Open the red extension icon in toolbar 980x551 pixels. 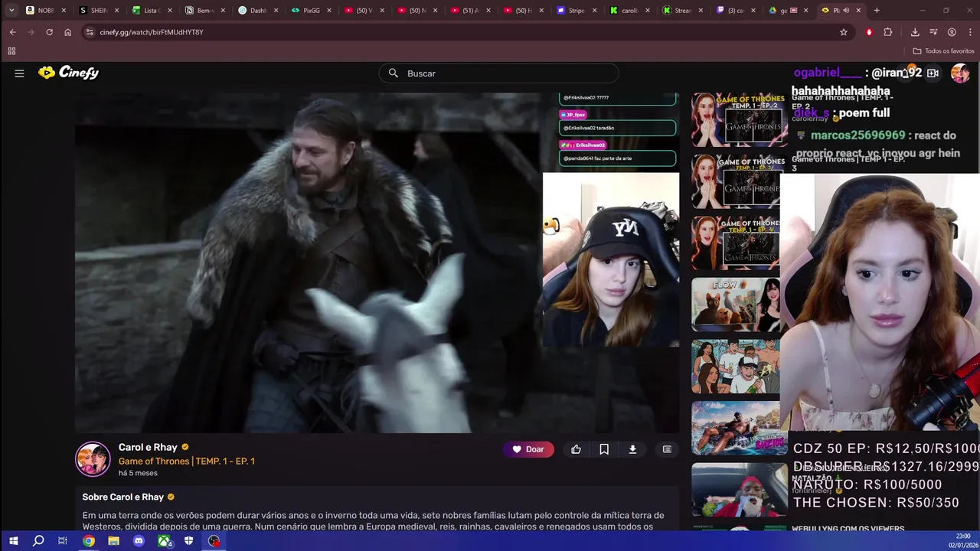point(869,32)
